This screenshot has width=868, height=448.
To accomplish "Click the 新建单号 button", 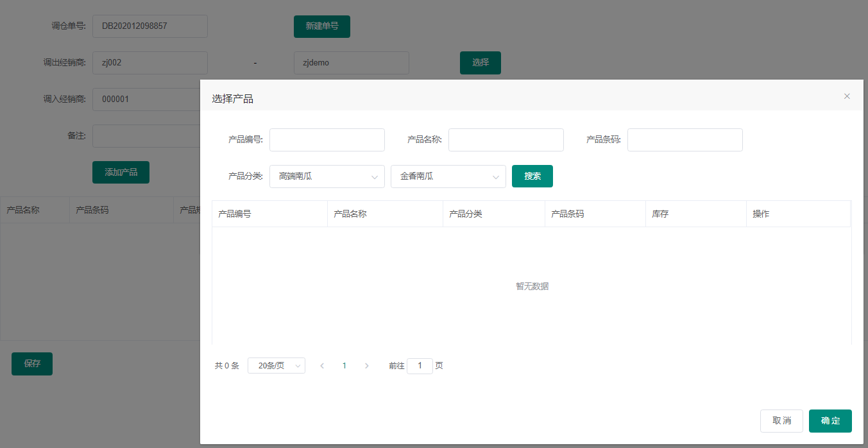I will [x=322, y=26].
